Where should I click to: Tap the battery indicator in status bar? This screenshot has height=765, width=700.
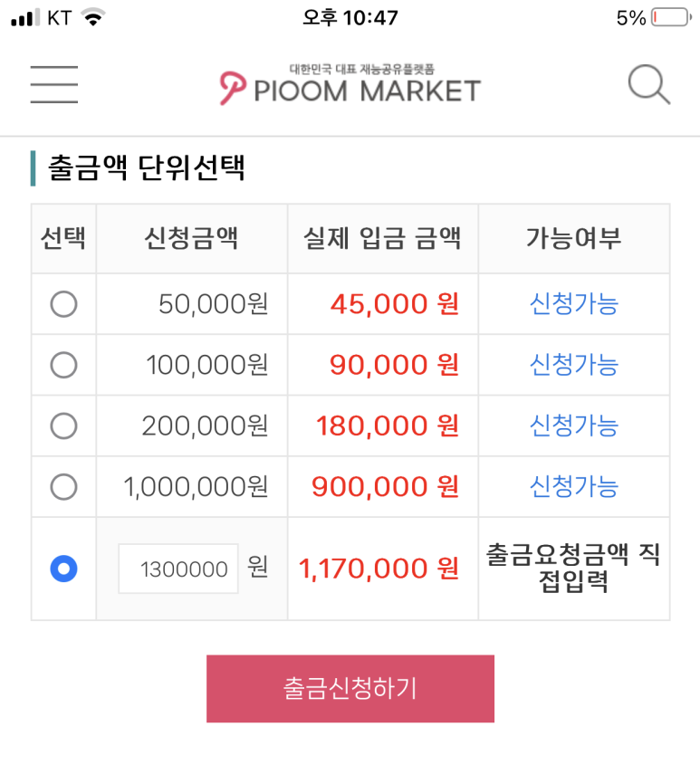pyautogui.click(x=670, y=18)
